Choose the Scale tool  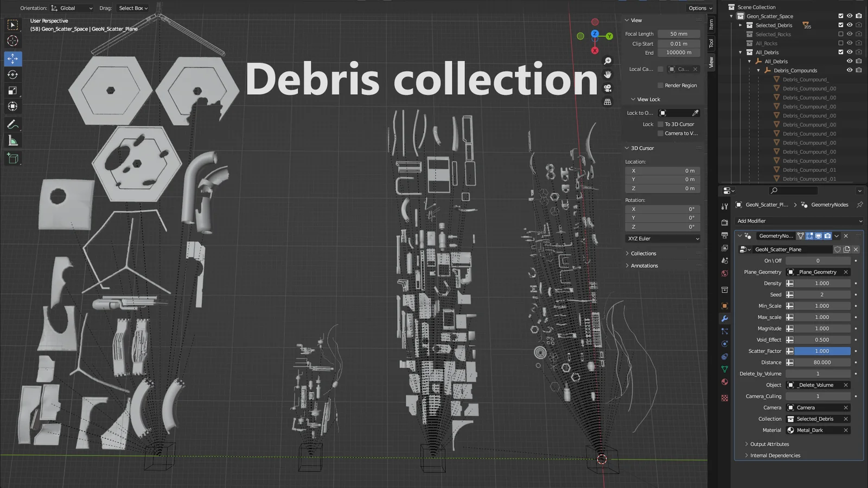(x=12, y=91)
